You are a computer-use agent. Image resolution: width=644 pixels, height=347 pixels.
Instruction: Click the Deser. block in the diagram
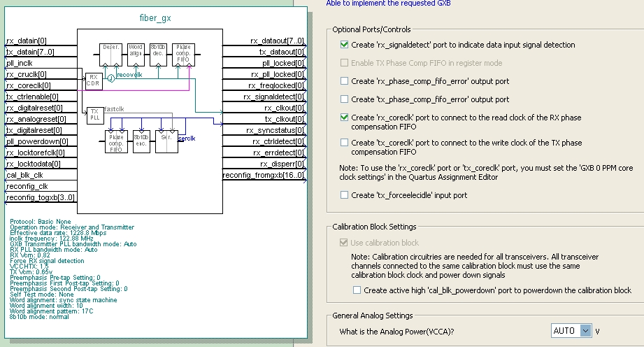point(110,55)
